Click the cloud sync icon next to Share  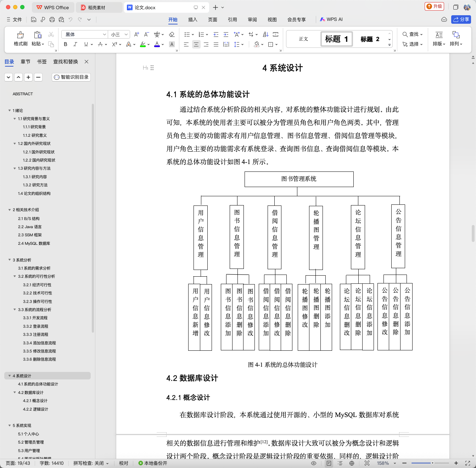click(444, 19)
